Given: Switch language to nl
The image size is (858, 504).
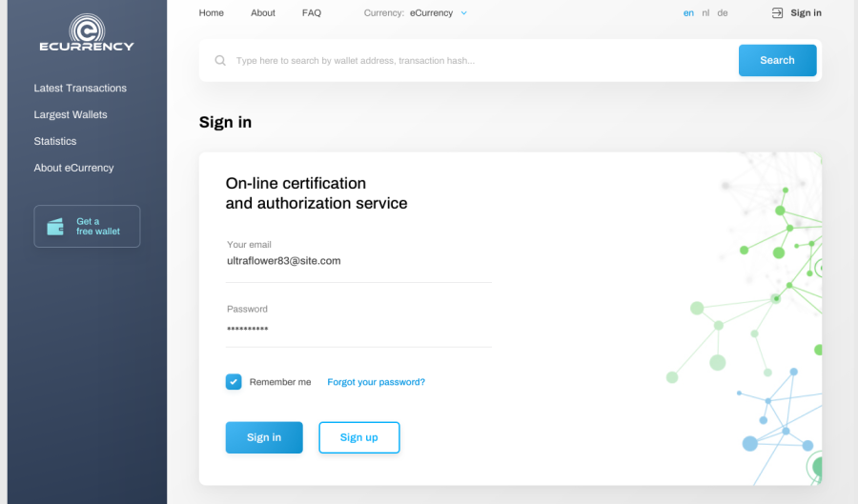Looking at the screenshot, I should [x=705, y=13].
